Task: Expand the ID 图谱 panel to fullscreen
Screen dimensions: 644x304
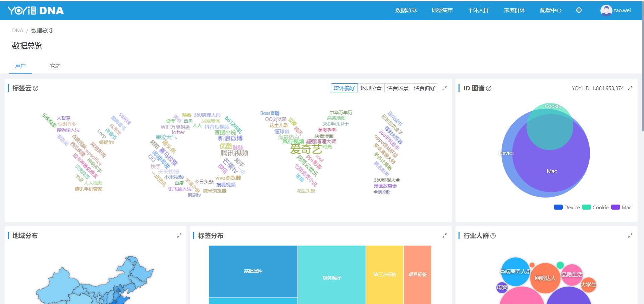Action: (630, 88)
